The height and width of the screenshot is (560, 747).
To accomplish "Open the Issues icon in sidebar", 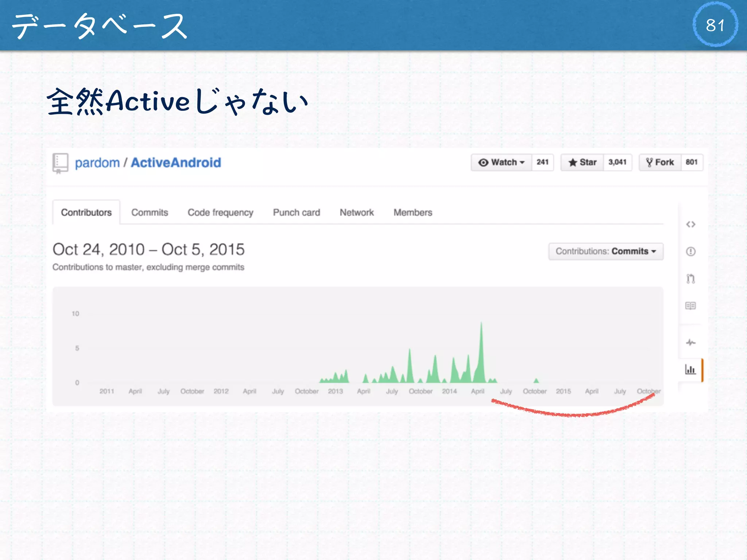I will tap(690, 252).
